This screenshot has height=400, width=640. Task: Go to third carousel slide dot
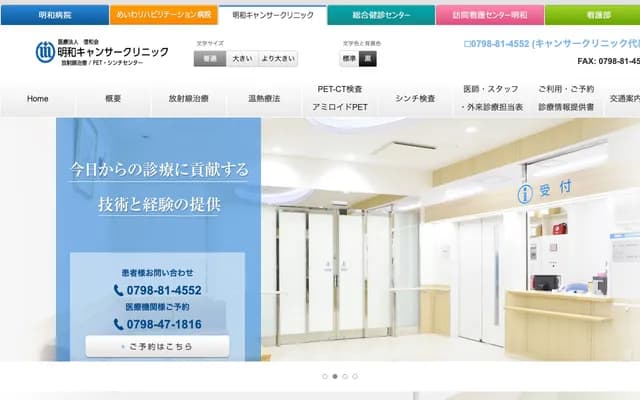(345, 376)
